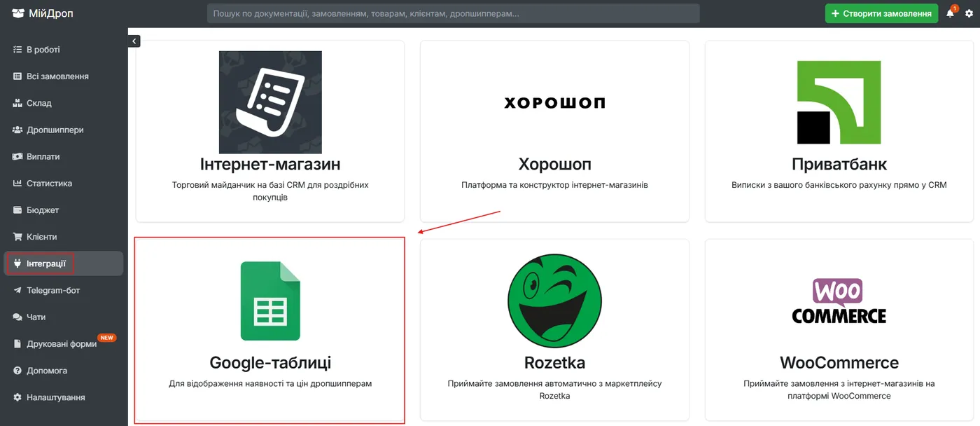Click the Статистика chart icon
980x426 pixels.
click(x=17, y=183)
